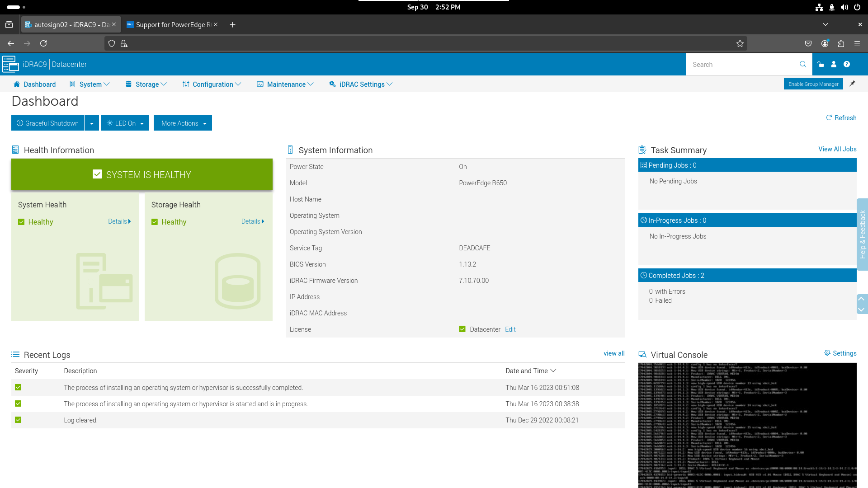Viewport: 868px width, 488px height.
Task: Click the System Information heading icon
Action: pyautogui.click(x=290, y=150)
